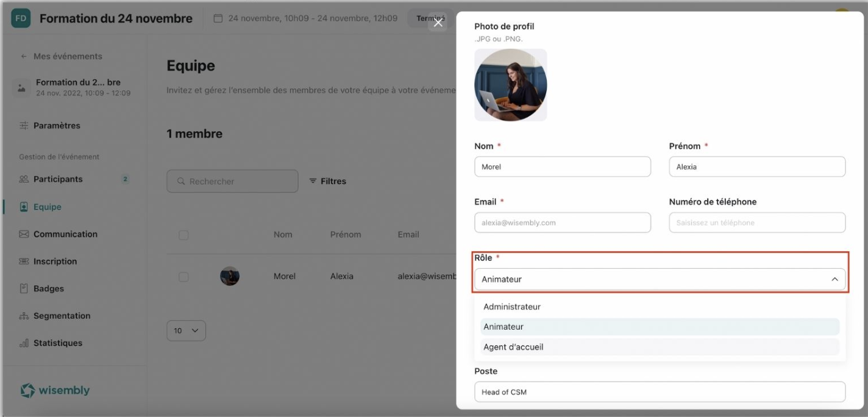Collapse the Rôle dropdown chevron
Screen dimensions: 868x417
[x=834, y=279]
